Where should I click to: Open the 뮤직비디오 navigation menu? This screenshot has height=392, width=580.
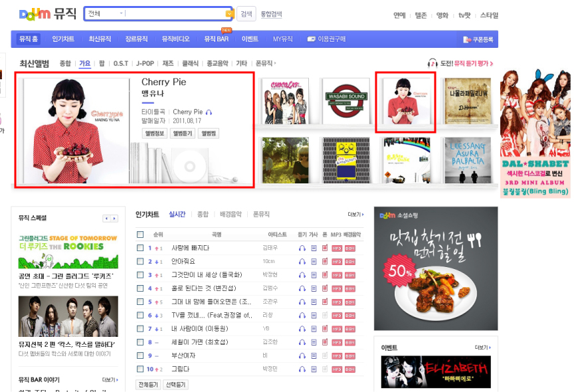click(175, 39)
